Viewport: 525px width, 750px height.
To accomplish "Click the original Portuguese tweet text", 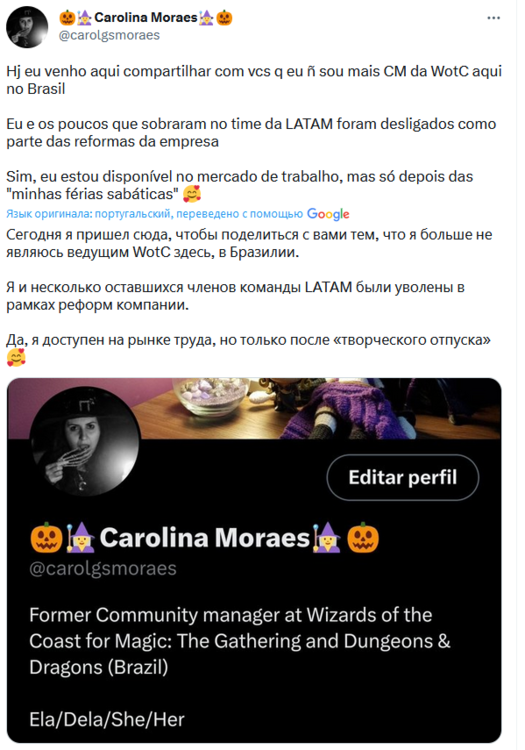I will (254, 132).
